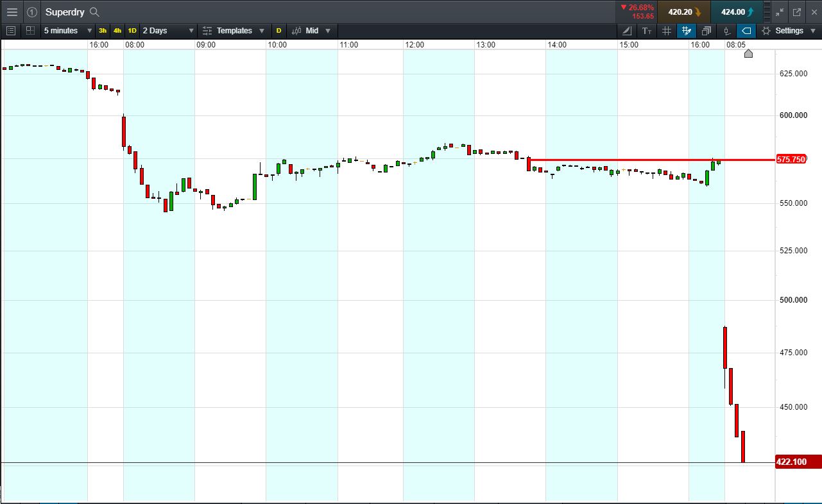Image resolution: width=822 pixels, height=504 pixels.
Task: Click the 525.000 price axis label
Action: click(793, 251)
